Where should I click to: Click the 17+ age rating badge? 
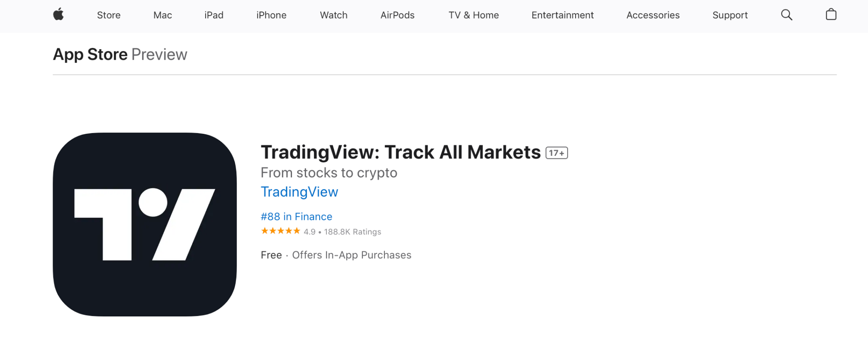click(556, 152)
